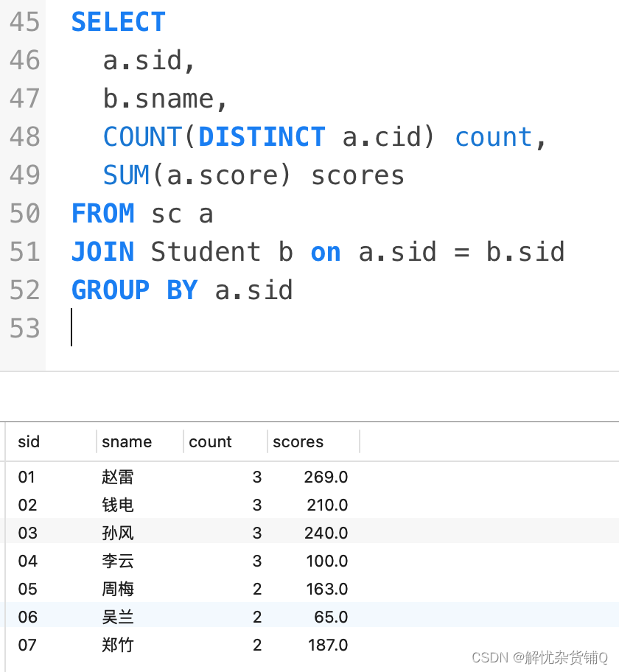Click the count cell in row 07
Image resolution: width=619 pixels, height=672 pixels.
point(257,645)
